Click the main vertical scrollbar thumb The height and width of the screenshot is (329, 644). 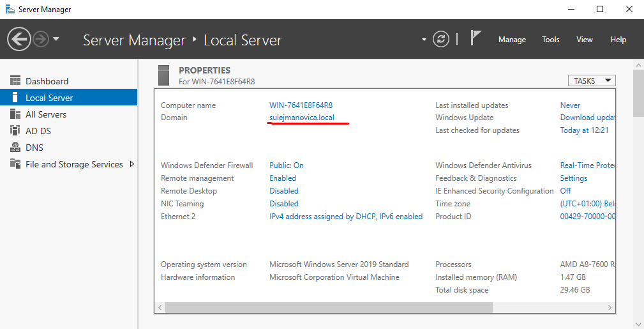(639, 94)
